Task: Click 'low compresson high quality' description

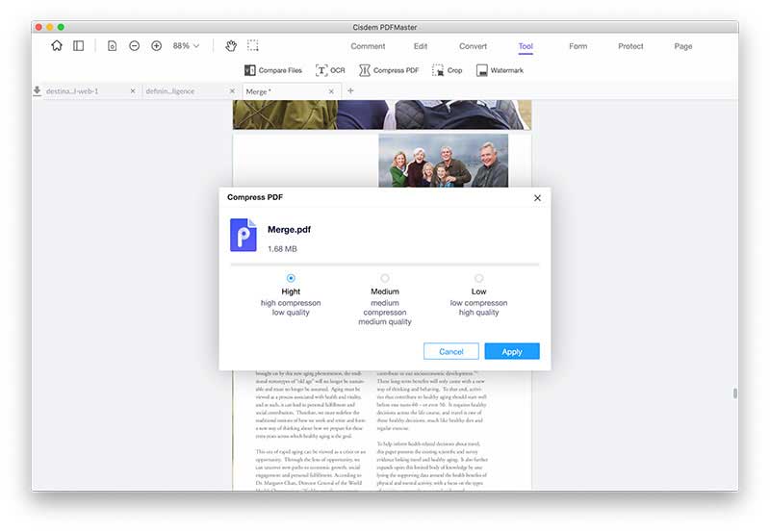Action: [478, 308]
